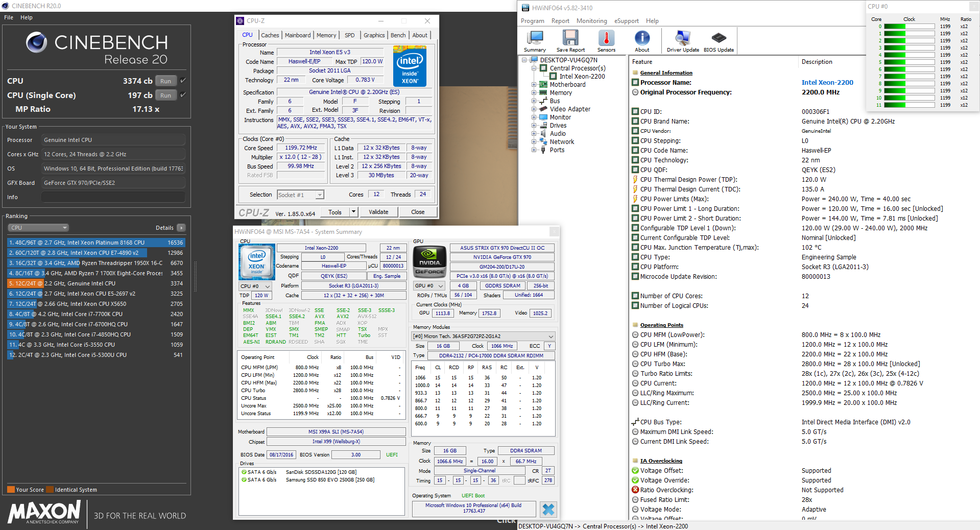The height and width of the screenshot is (530, 980).
Task: Click the CPU-Z title bar icon
Action: [x=240, y=21]
